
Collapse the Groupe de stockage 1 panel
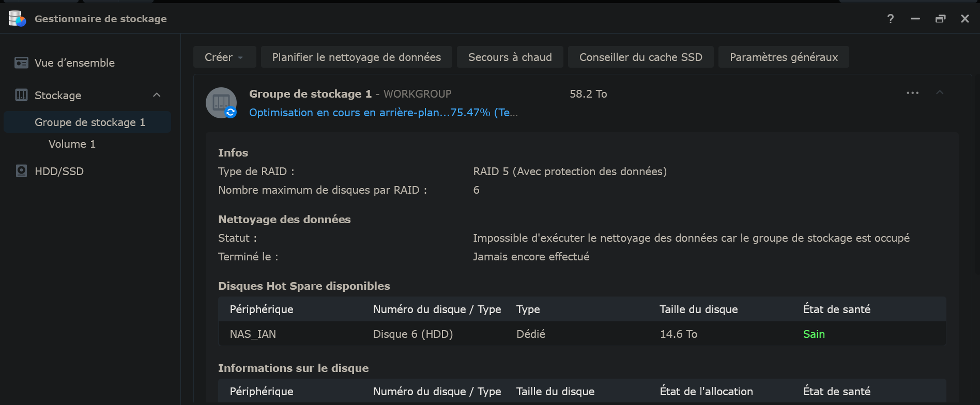(x=940, y=93)
